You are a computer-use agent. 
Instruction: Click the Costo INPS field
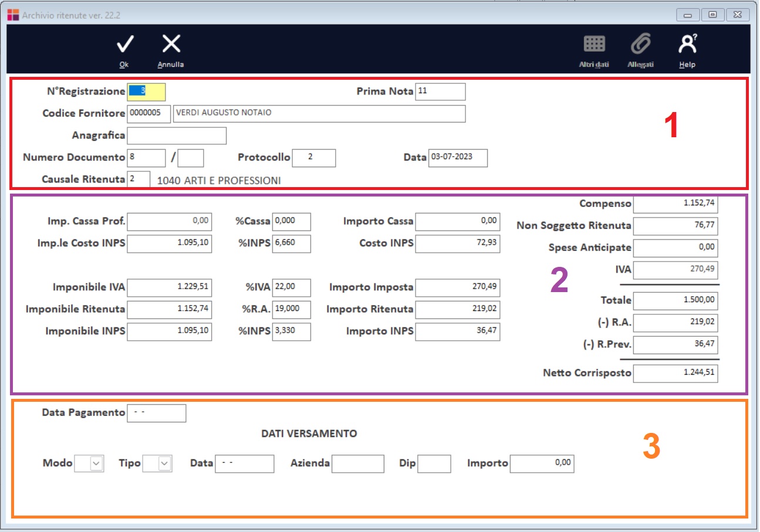click(x=458, y=243)
